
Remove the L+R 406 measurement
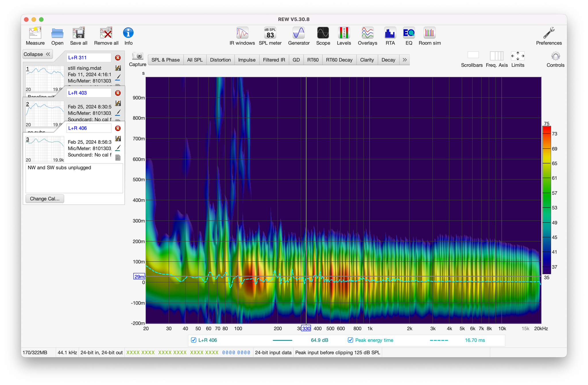[118, 128]
